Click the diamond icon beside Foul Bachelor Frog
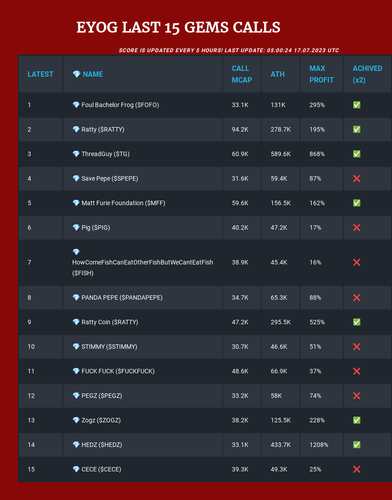The image size is (392, 500). point(76,105)
